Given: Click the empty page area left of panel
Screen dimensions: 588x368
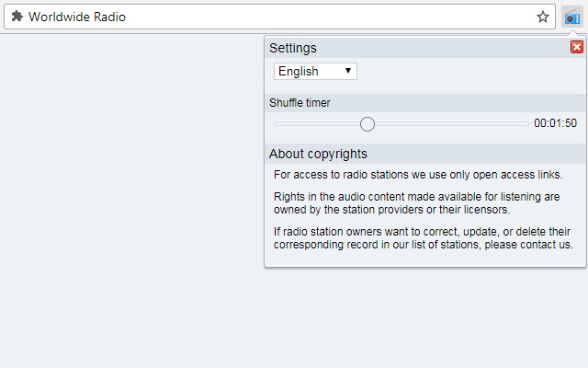Looking at the screenshot, I should tap(129, 202).
